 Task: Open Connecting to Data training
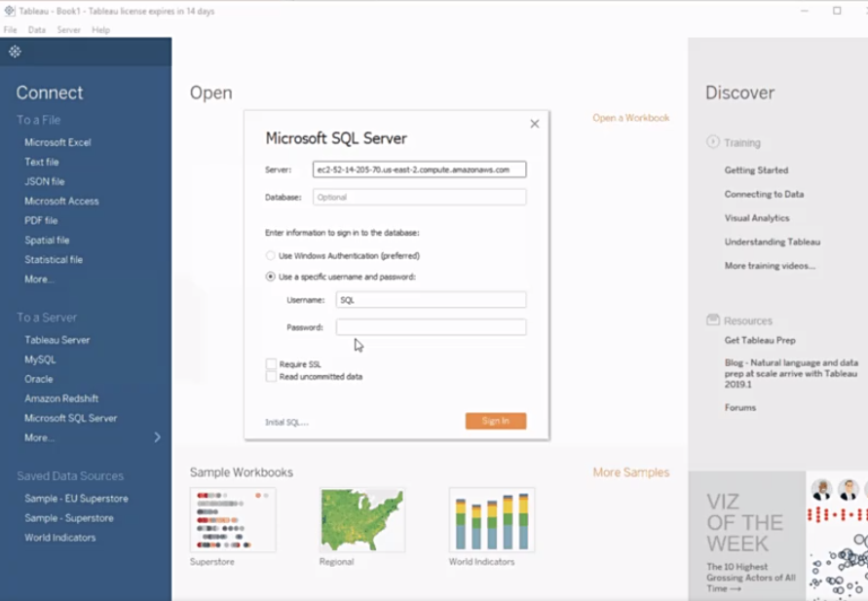pyautogui.click(x=764, y=194)
